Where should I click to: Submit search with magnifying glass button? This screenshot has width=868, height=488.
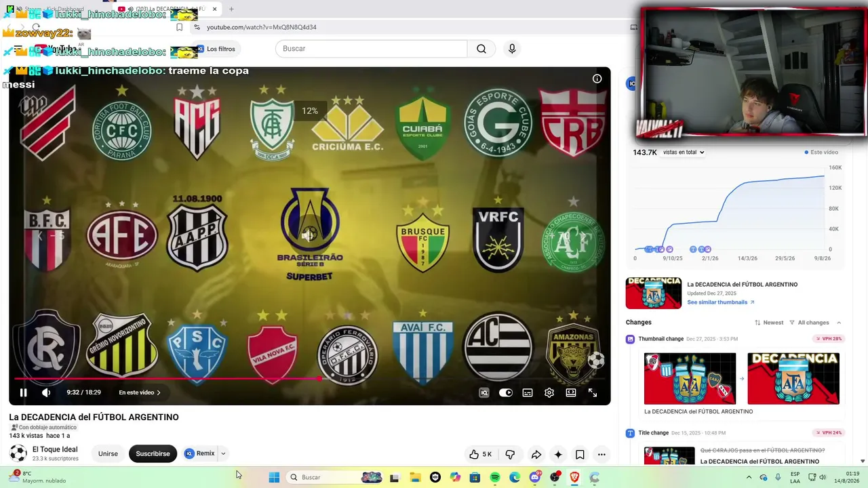pos(481,49)
